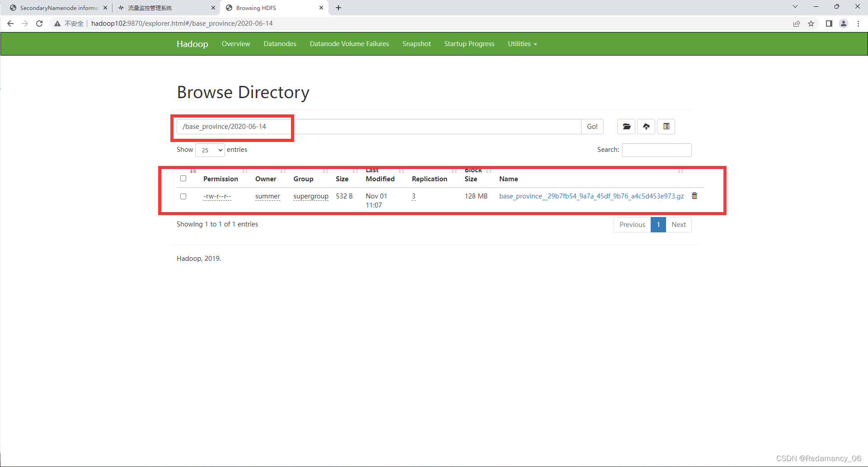This screenshot has width=868, height=467.
Task: Sort by the Name column header
Action: click(508, 179)
